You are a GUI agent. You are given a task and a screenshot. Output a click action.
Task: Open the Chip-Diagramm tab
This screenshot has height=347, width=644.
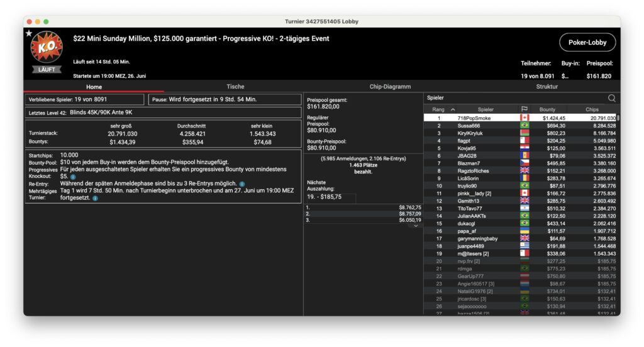pos(390,87)
